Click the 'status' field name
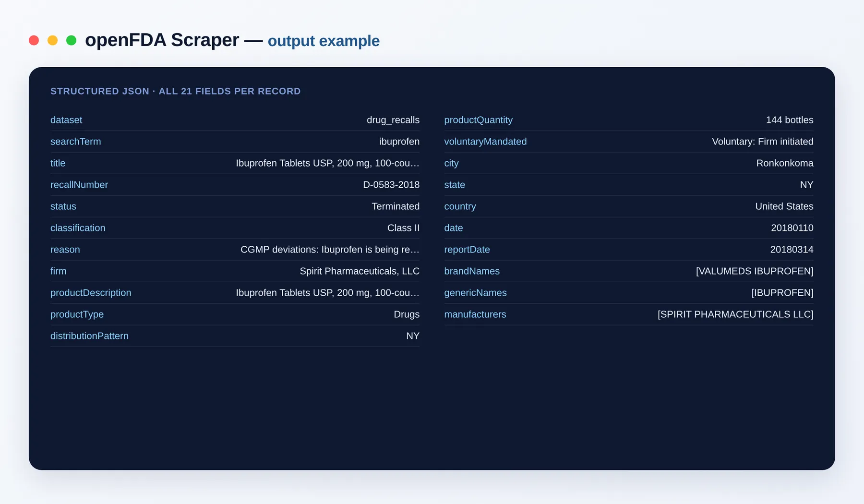Viewport: 864px width, 504px height. coord(63,206)
